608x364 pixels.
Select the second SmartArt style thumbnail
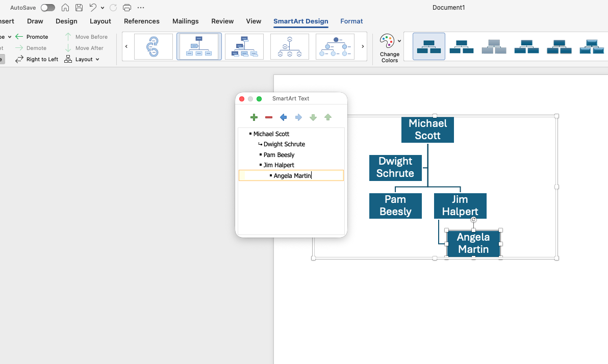click(x=462, y=46)
